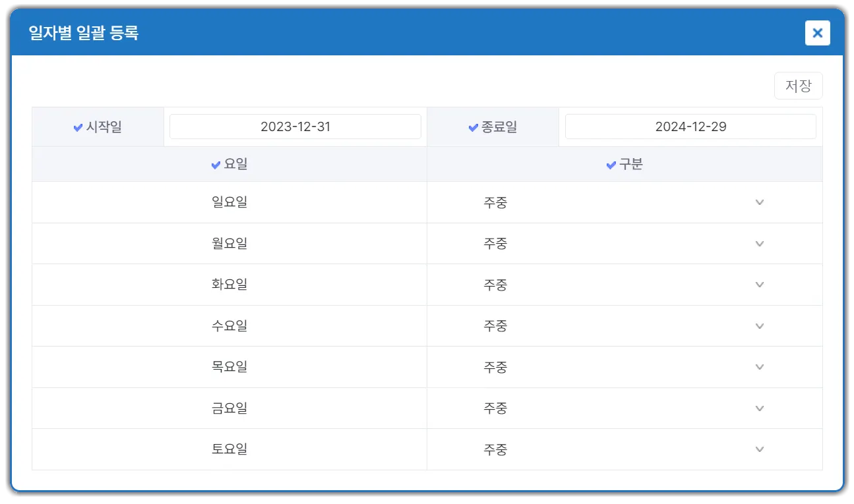854x504 pixels.
Task: Click the 요일 column header
Action: coord(235,164)
